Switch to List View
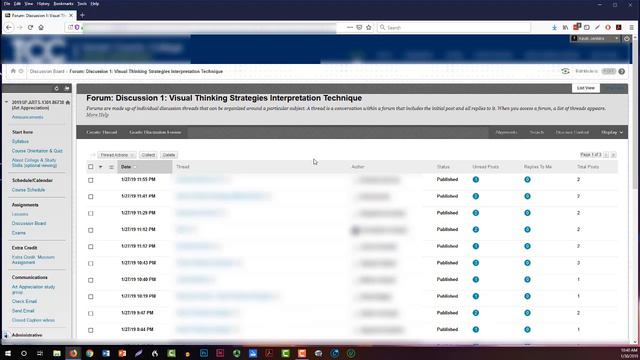The image size is (640, 360). point(586,88)
